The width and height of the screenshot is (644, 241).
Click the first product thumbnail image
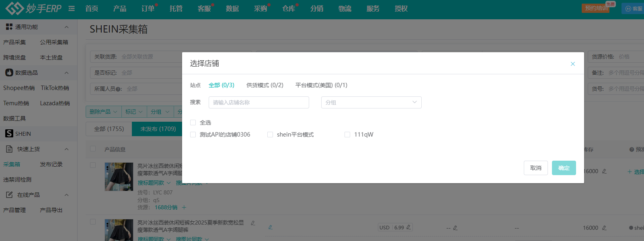coord(119,176)
